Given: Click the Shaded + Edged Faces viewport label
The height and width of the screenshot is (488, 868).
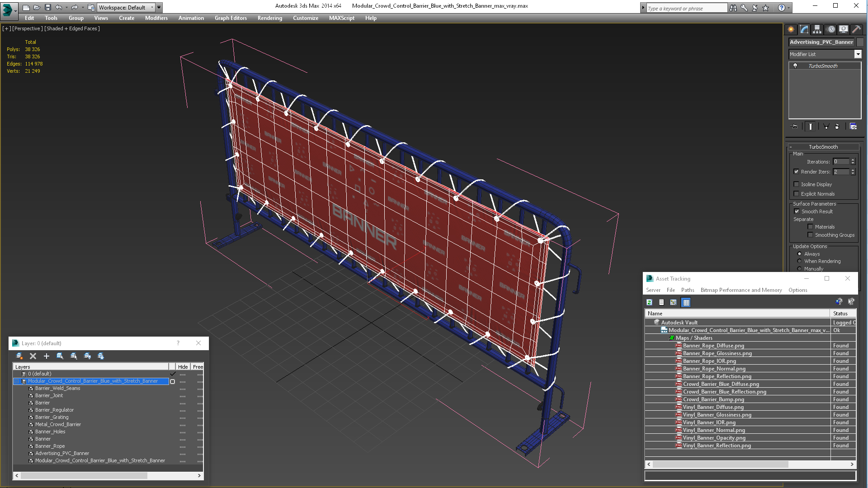Looking at the screenshot, I should (x=72, y=28).
